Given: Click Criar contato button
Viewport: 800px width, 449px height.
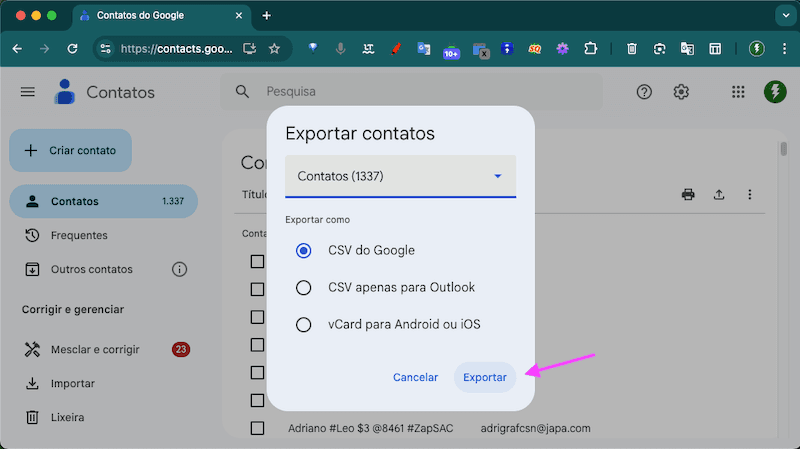Looking at the screenshot, I should coord(70,151).
